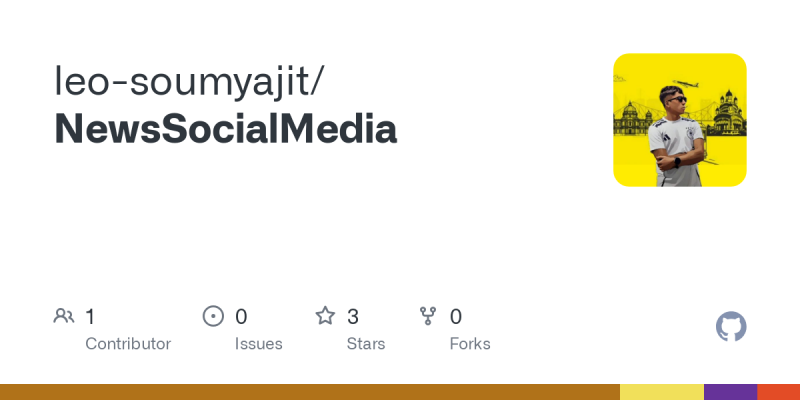Viewport: 800px width, 400px height.
Task: Click the stars star icon
Action: click(x=325, y=316)
